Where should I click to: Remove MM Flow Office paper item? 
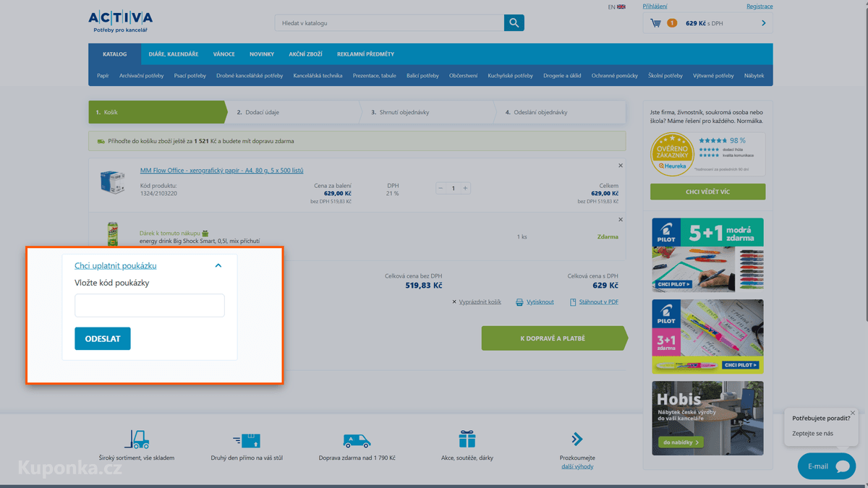(621, 166)
